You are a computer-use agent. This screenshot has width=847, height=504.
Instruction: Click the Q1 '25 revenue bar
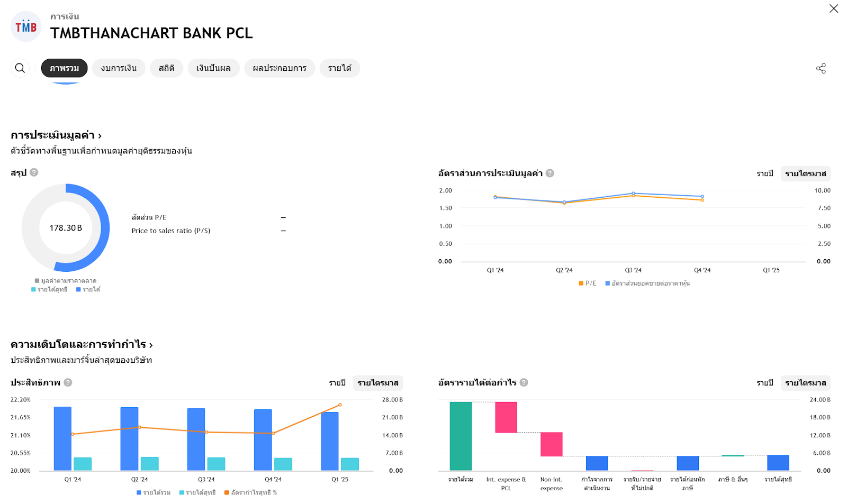point(330,441)
